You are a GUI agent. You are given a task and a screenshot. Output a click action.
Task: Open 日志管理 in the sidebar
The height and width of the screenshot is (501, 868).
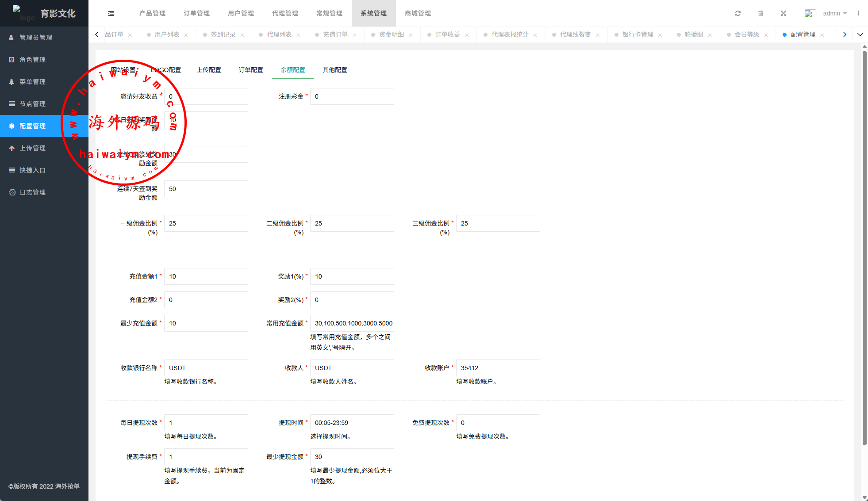coord(33,192)
